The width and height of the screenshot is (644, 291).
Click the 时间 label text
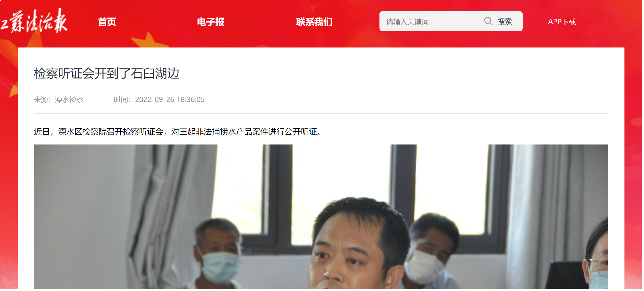(x=121, y=100)
